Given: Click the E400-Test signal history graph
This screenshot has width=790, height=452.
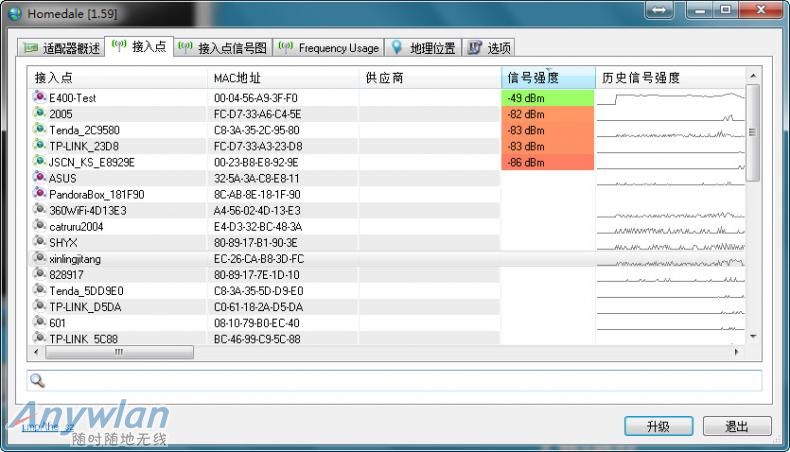Looking at the screenshot, I should [670, 98].
